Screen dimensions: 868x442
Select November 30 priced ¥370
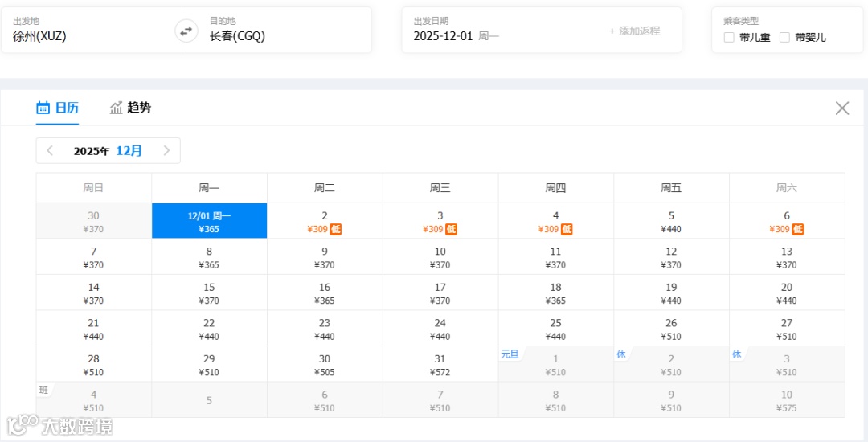pos(93,221)
